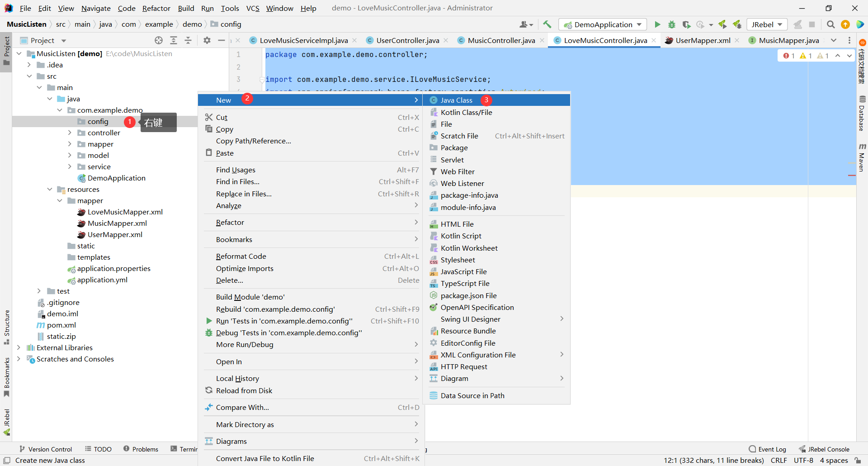868x466 pixels.
Task: Open the Refactor submenu entry
Action: point(312,222)
